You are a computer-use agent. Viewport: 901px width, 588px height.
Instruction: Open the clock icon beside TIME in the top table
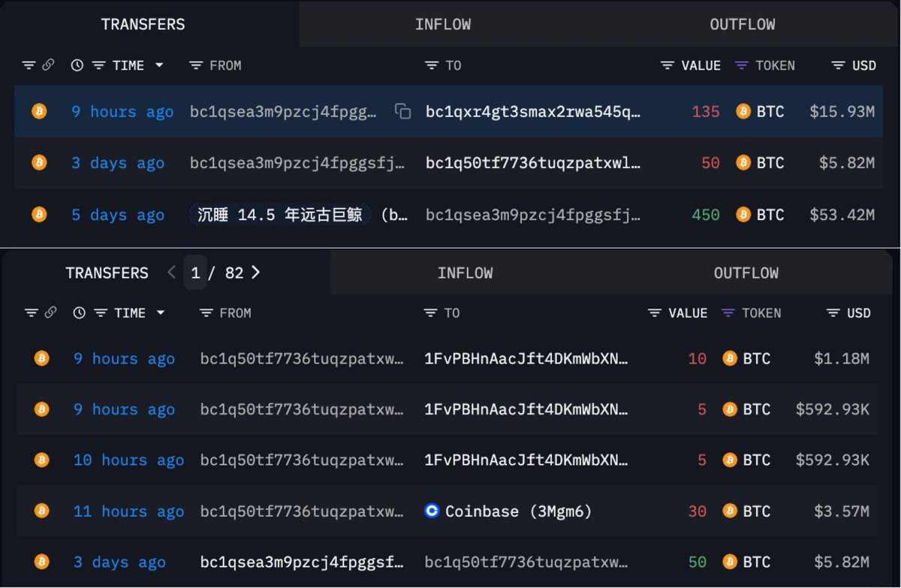click(77, 65)
